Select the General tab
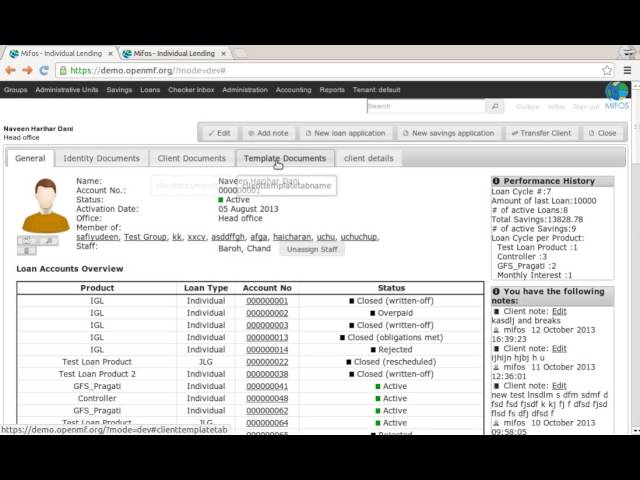 pyautogui.click(x=30, y=158)
